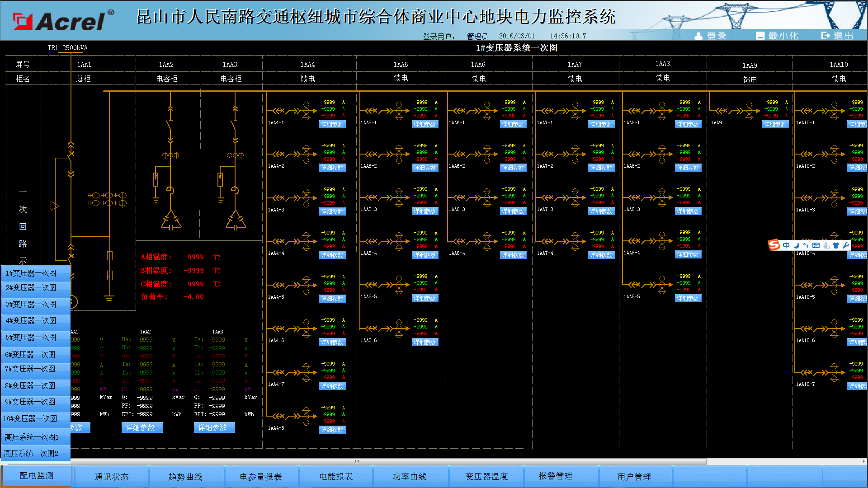Toggle Sogou Chinese/English 中 mode
This screenshot has width=868, height=488.
point(786,245)
